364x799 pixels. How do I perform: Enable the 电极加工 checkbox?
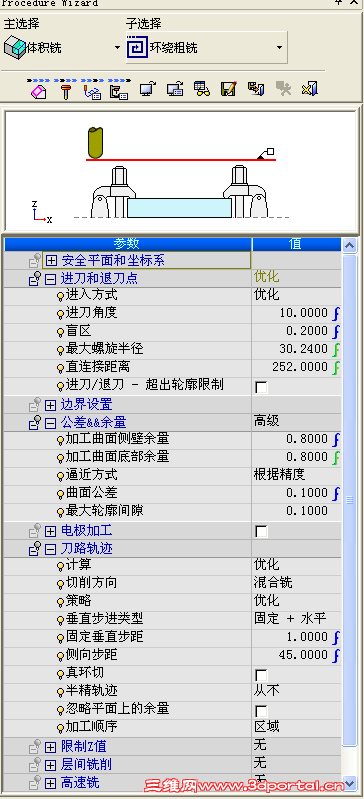[x=261, y=531]
